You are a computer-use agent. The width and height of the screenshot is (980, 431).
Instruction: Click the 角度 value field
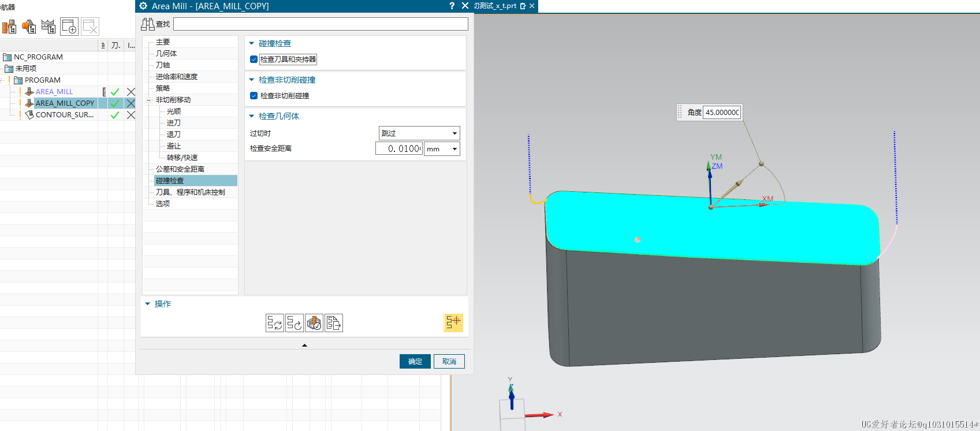[722, 112]
